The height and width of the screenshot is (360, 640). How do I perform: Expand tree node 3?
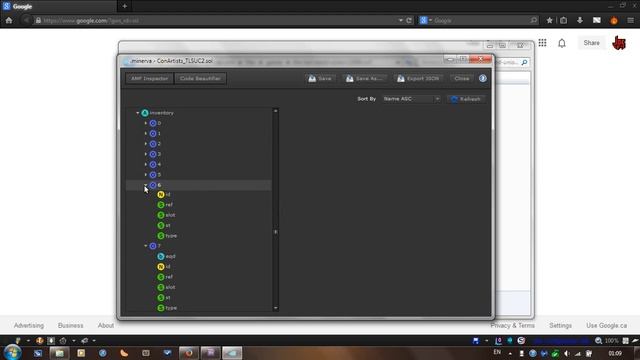point(146,154)
